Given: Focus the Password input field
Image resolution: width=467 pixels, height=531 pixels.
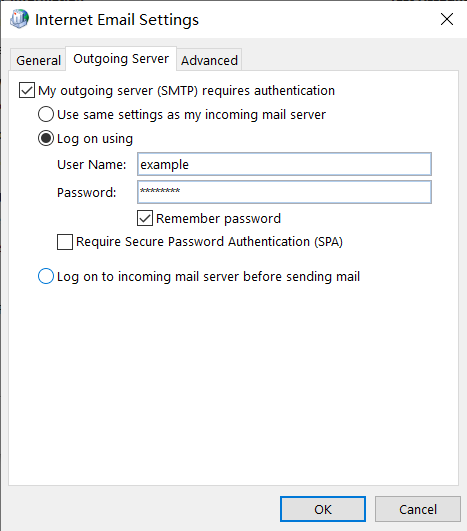Looking at the screenshot, I should click(284, 192).
